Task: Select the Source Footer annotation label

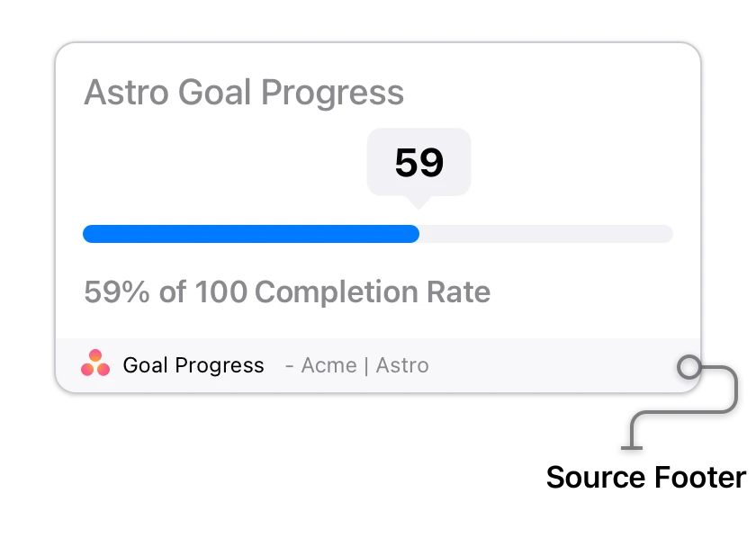Action: coord(646,478)
